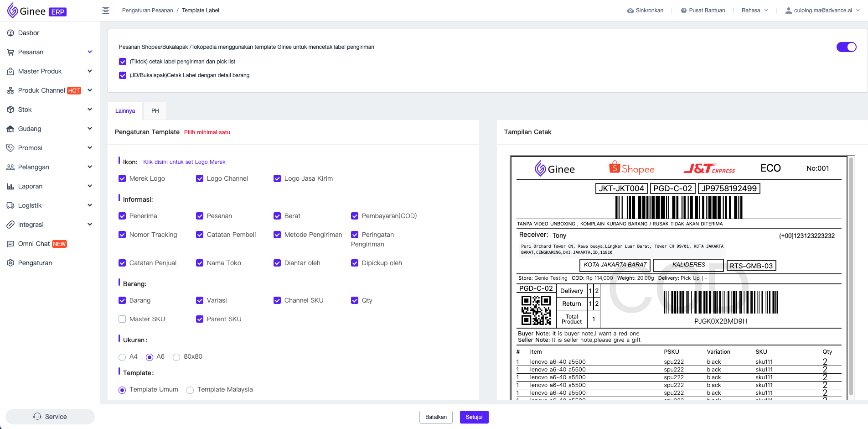The height and width of the screenshot is (429, 868).
Task: Switch to the PH tab
Action: pyautogui.click(x=155, y=111)
